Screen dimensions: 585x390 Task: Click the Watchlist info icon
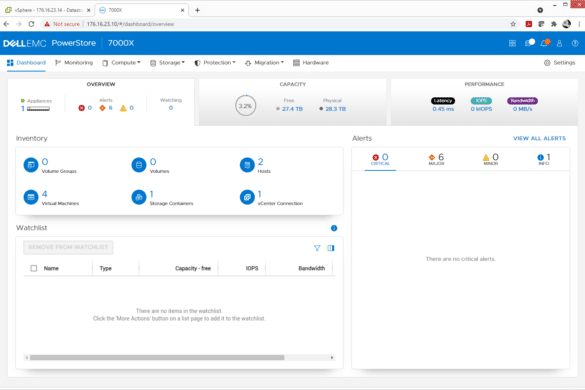click(x=334, y=228)
